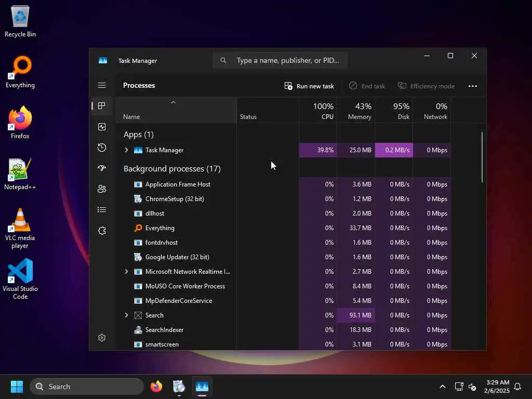Sort processes by Name column header
Screen dimensions: 532x399
(x=176, y=110)
